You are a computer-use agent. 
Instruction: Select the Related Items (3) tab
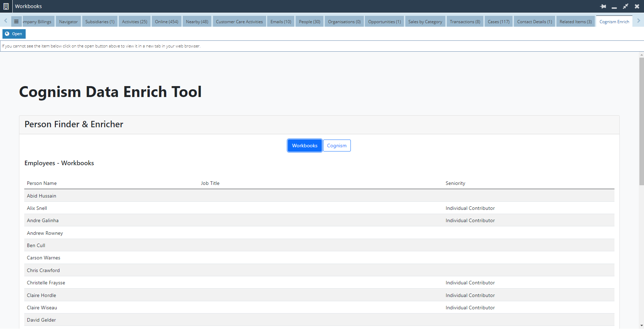click(x=575, y=21)
